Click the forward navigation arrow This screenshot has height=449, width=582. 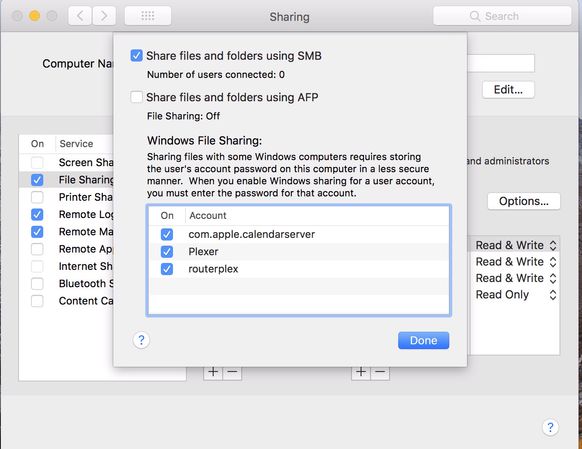pyautogui.click(x=104, y=16)
